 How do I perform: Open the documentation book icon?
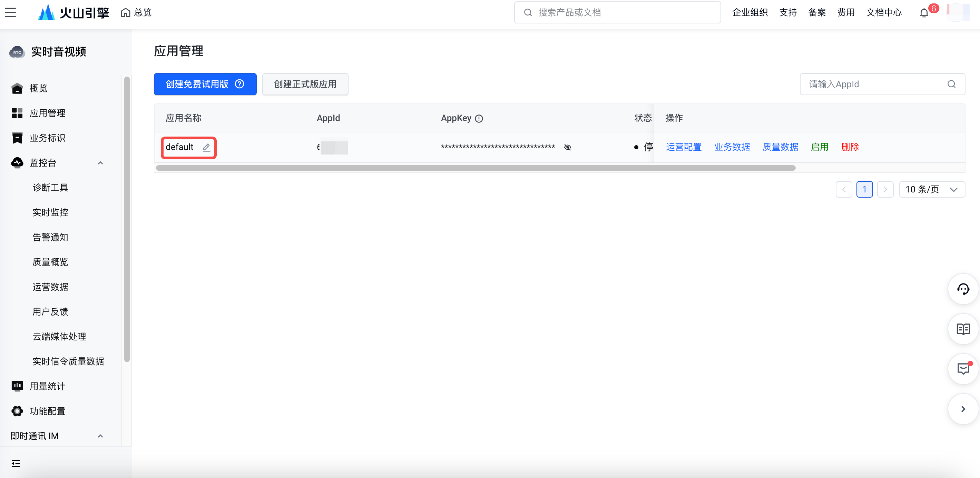click(962, 329)
